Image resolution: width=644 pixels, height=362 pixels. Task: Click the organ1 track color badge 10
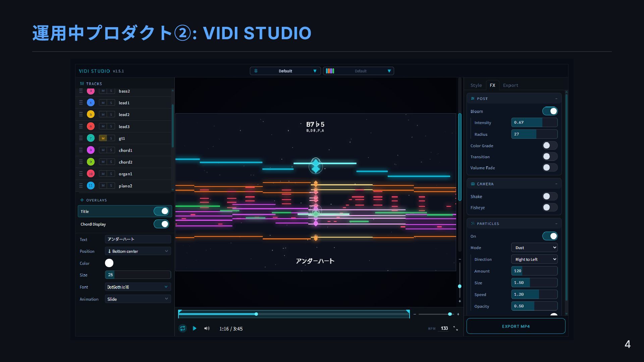coord(91,174)
